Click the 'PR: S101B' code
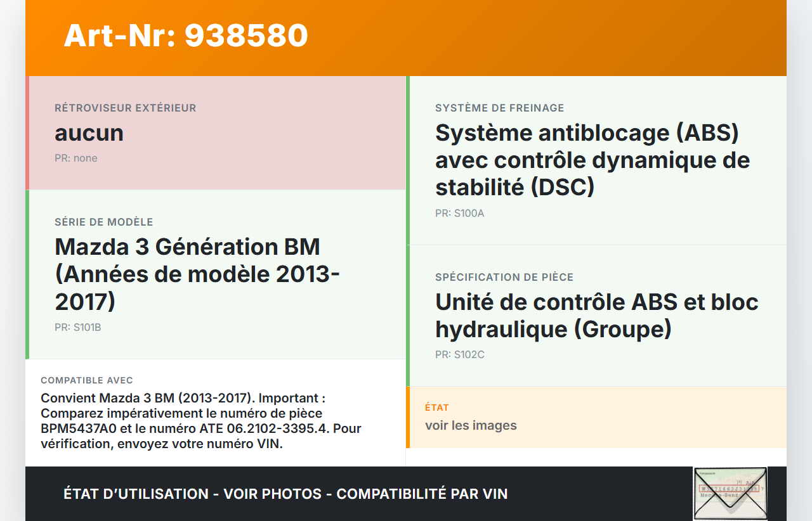 pos(78,328)
